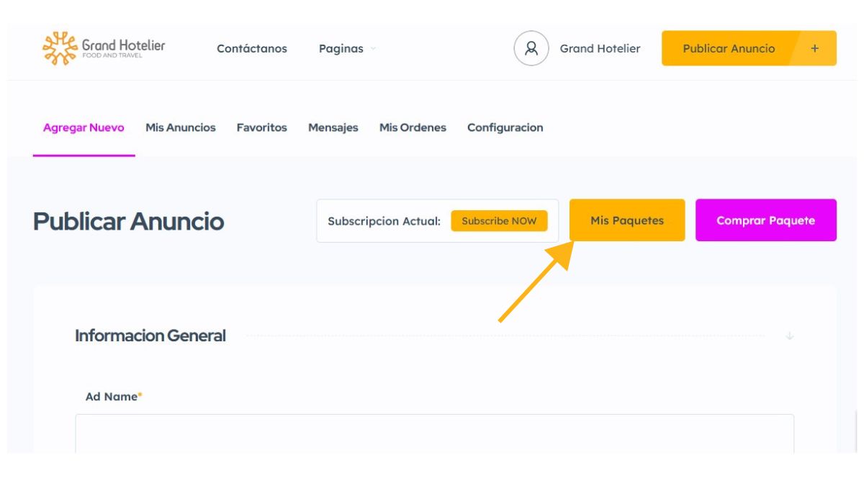Click inside the Ad Name input field
864x504 pixels.
click(431, 439)
